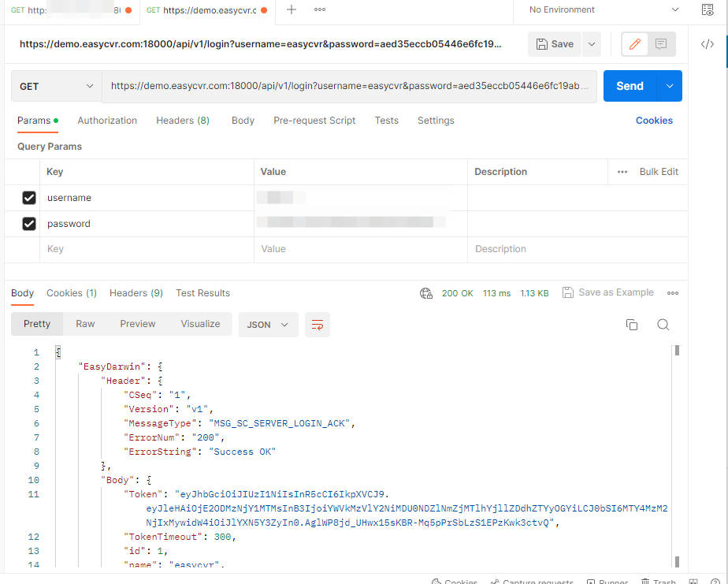Click the request URL input field
Viewport: 728px width, 584px height.
(x=350, y=87)
